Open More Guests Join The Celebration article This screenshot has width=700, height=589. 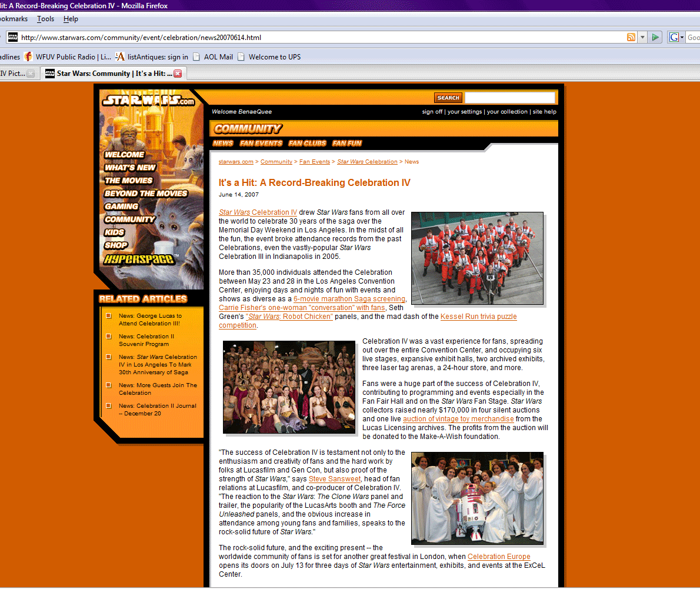(158, 389)
